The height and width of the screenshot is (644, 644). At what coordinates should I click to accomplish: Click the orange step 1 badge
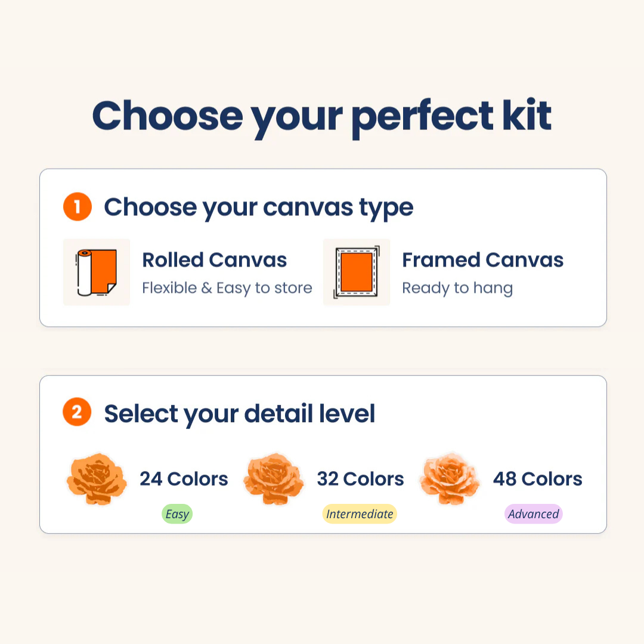[x=78, y=208]
